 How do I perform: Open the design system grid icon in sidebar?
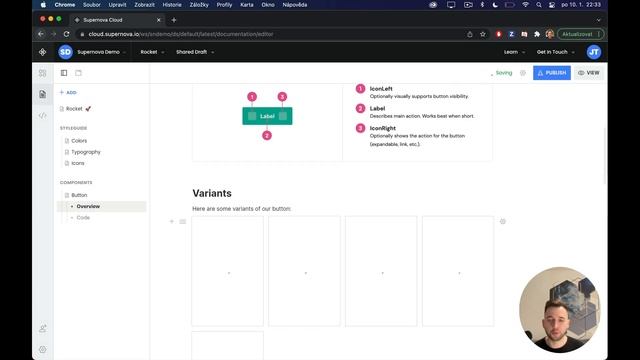[42, 73]
